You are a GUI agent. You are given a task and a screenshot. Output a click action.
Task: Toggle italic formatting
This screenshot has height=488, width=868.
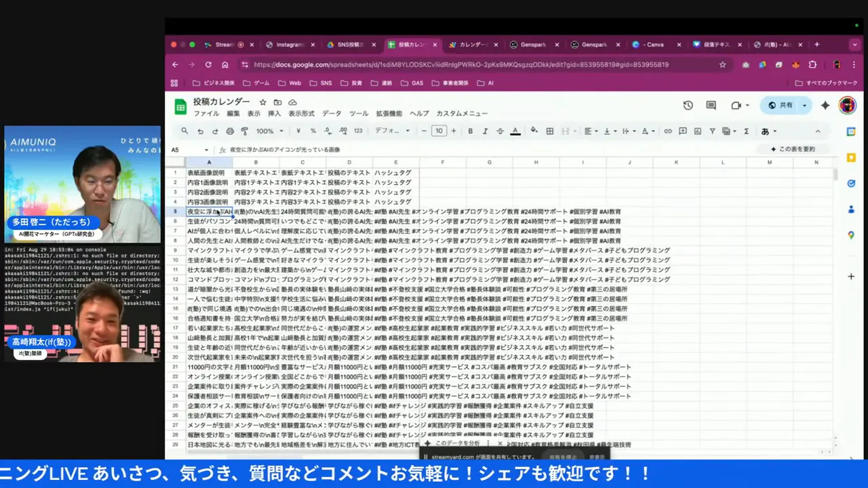click(x=485, y=131)
